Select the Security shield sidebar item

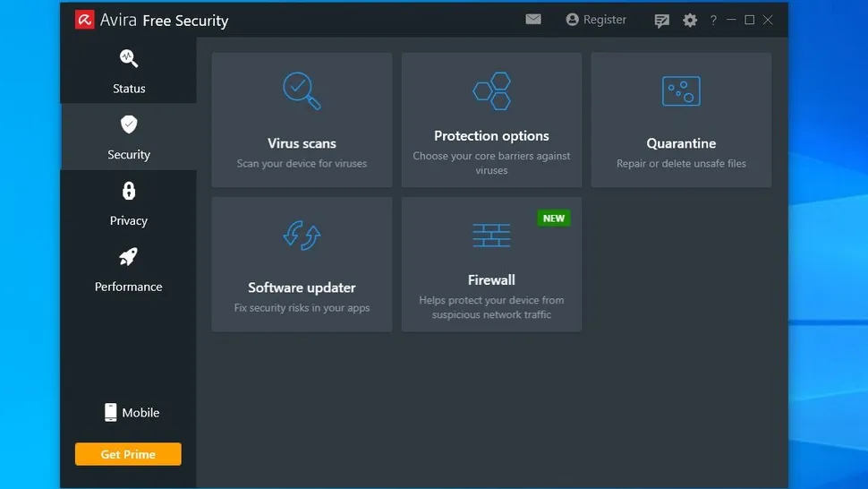(129, 136)
